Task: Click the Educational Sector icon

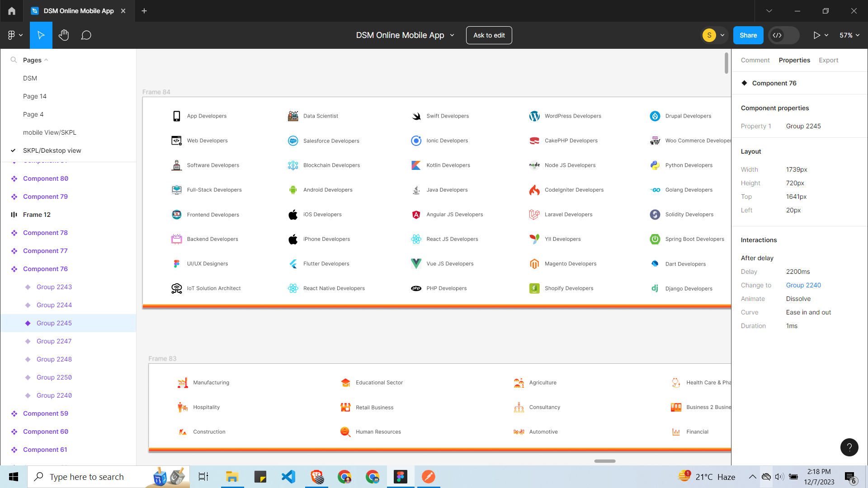Action: (x=345, y=383)
